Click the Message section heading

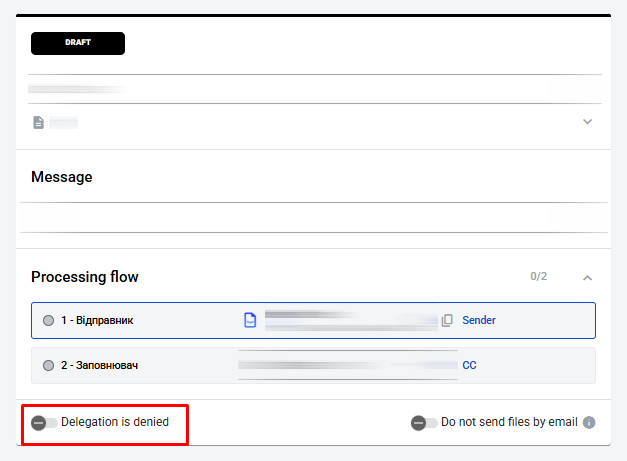tap(62, 177)
